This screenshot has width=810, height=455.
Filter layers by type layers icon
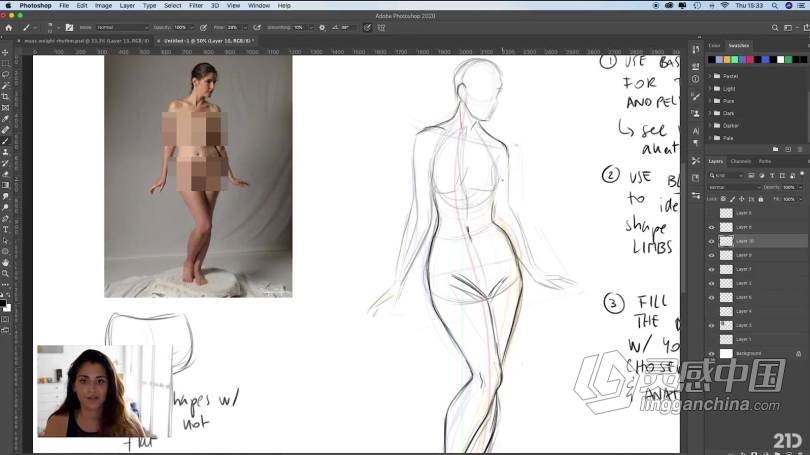[772, 176]
